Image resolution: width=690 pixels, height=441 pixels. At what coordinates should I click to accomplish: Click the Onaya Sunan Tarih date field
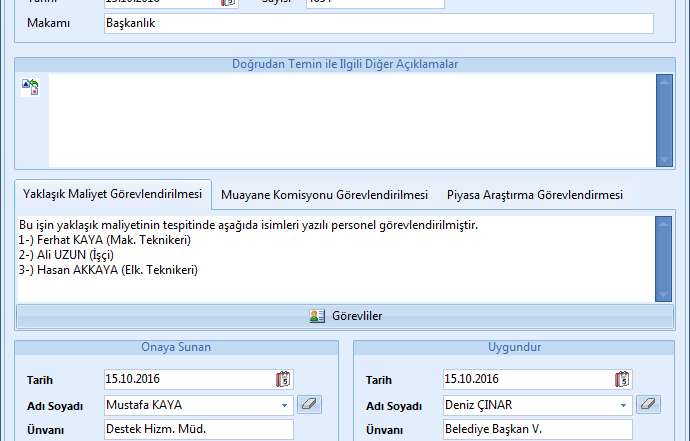[187, 379]
